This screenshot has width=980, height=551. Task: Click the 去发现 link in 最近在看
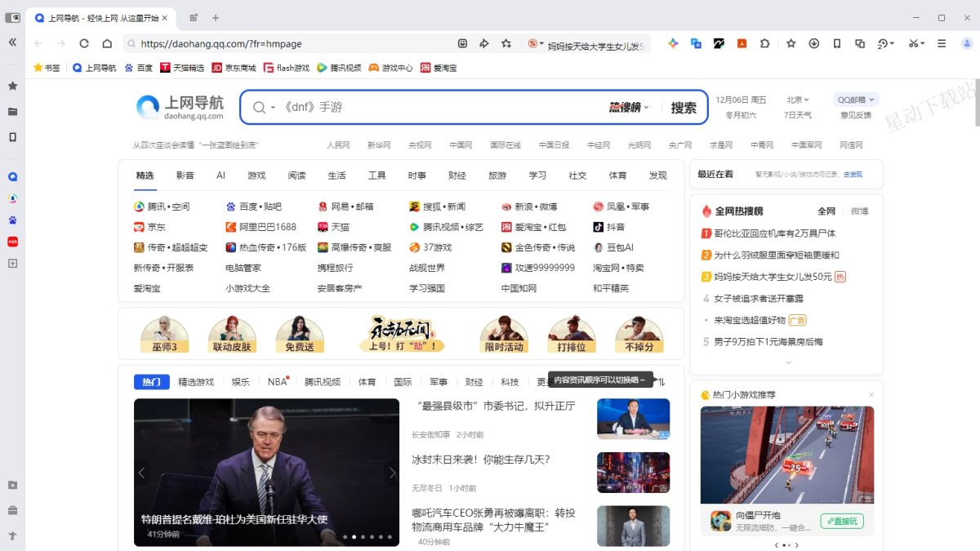click(x=853, y=175)
